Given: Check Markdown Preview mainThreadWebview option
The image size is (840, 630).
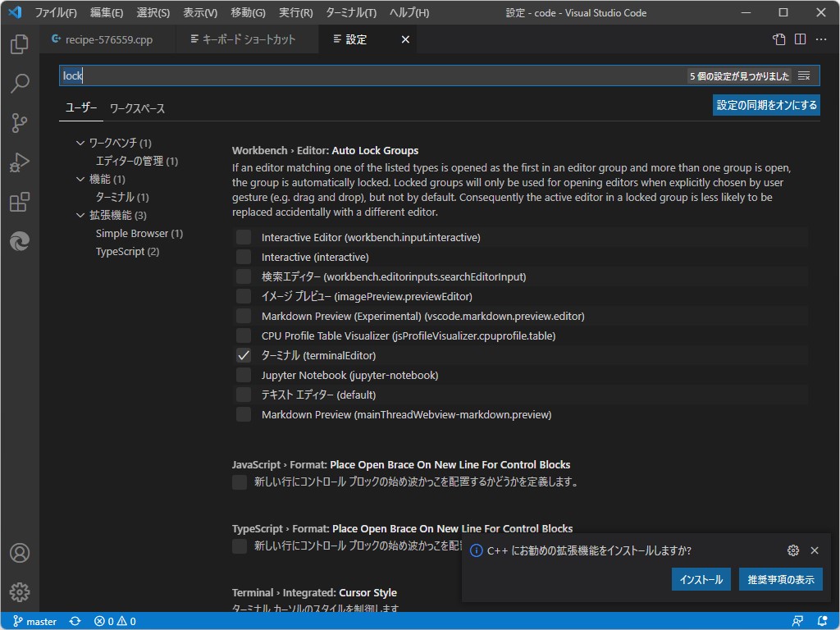Looking at the screenshot, I should point(244,414).
